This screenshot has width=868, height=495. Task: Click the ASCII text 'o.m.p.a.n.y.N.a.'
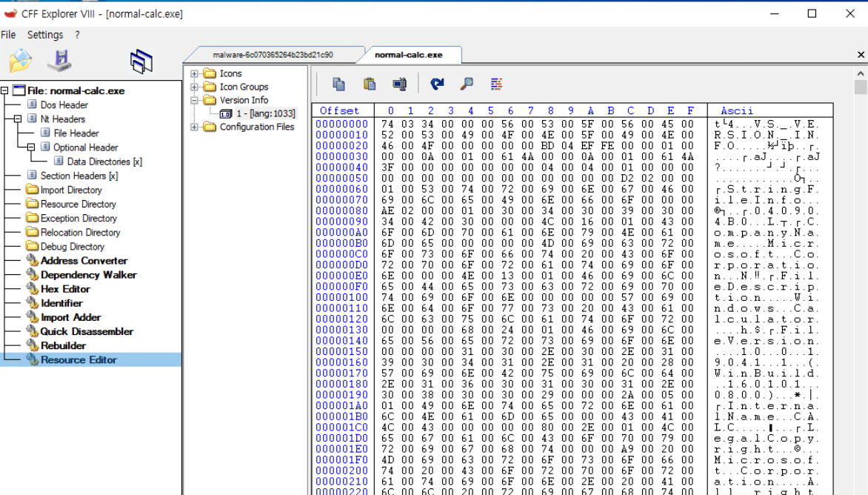(x=767, y=233)
